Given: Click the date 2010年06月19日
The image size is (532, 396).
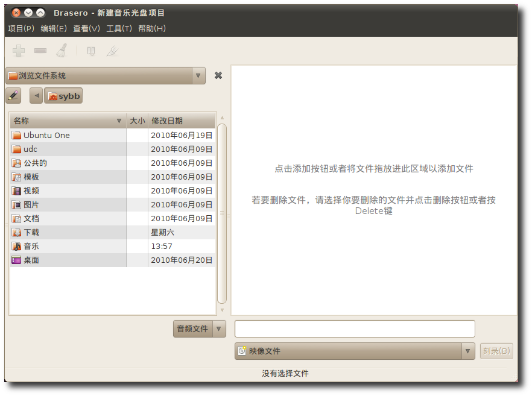Looking at the screenshot, I should pos(182,135).
